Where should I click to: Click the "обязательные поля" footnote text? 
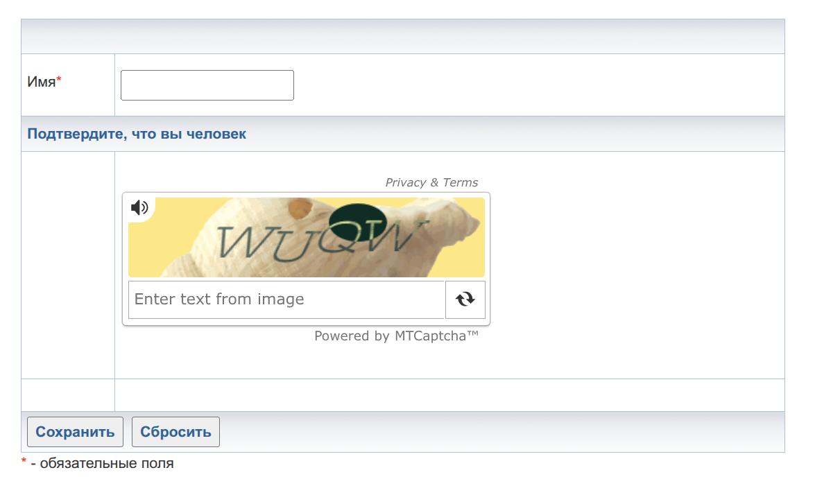pos(107,463)
